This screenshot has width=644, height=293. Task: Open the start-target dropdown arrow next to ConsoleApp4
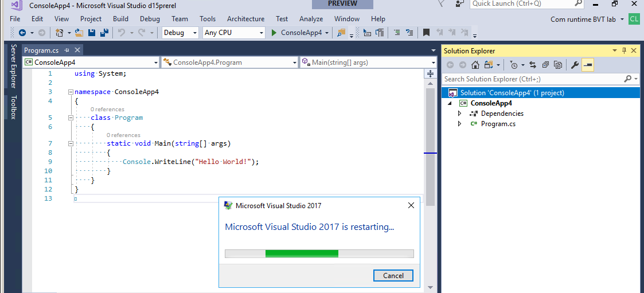tap(327, 33)
